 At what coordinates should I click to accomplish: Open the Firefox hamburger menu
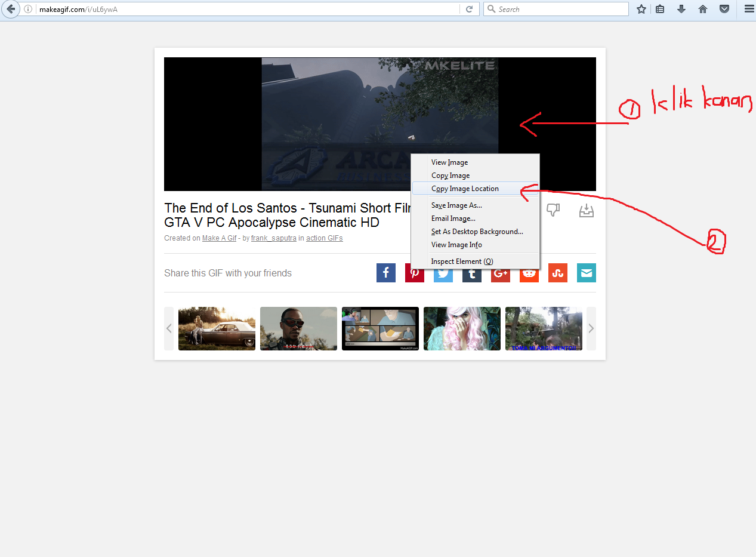(x=749, y=9)
